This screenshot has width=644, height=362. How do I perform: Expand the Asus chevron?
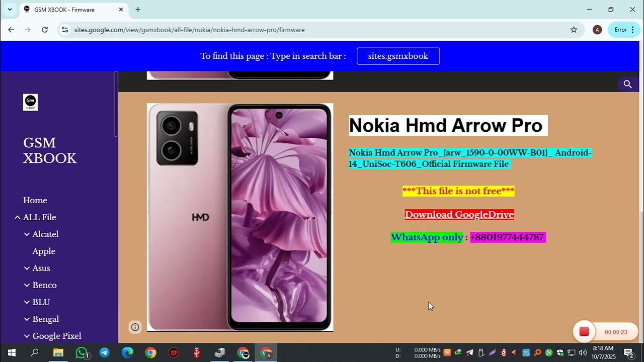click(27, 268)
